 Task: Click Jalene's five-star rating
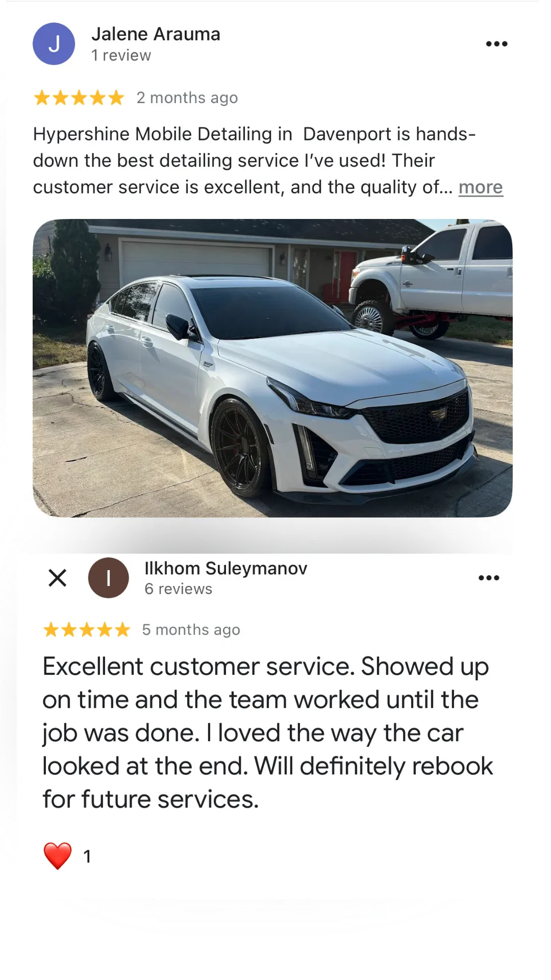[79, 97]
